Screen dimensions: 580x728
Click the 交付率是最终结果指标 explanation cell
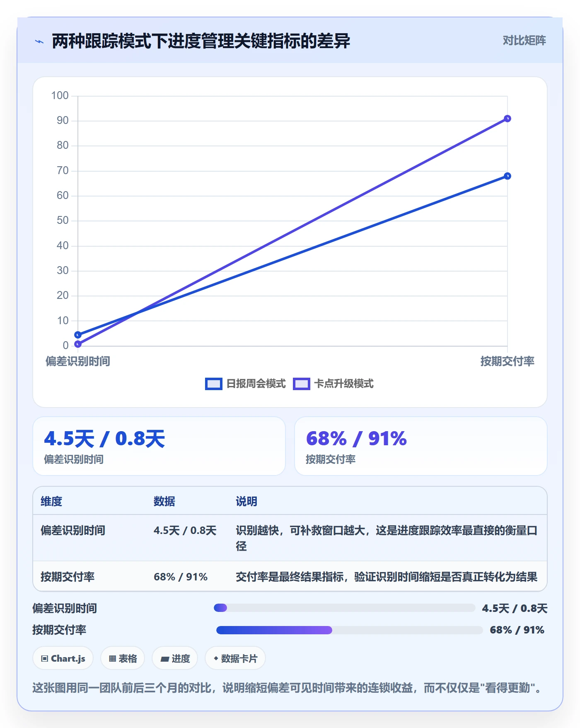tap(387, 577)
